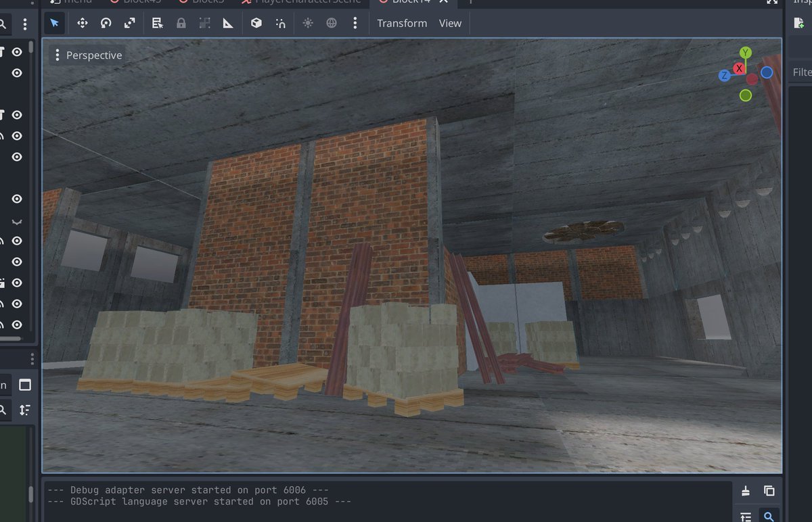Click the unlabeled green gizmo circle
Screen dimensions: 812x522
(746, 95)
